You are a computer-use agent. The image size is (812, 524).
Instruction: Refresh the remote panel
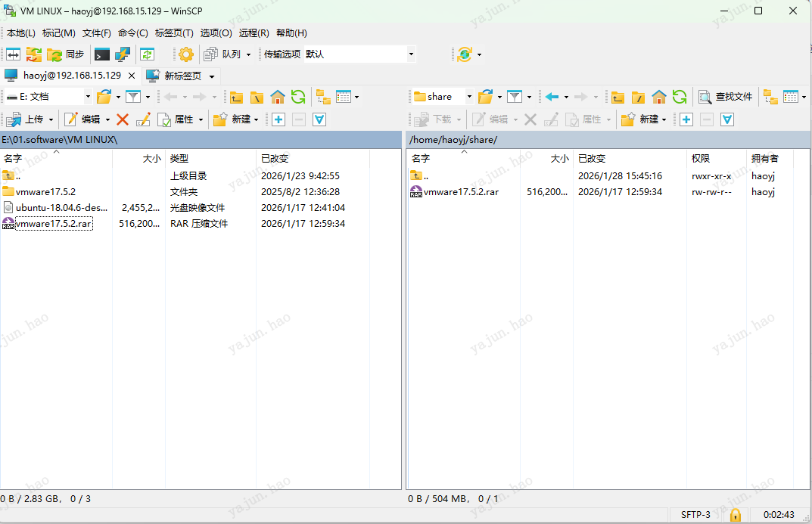pos(680,97)
